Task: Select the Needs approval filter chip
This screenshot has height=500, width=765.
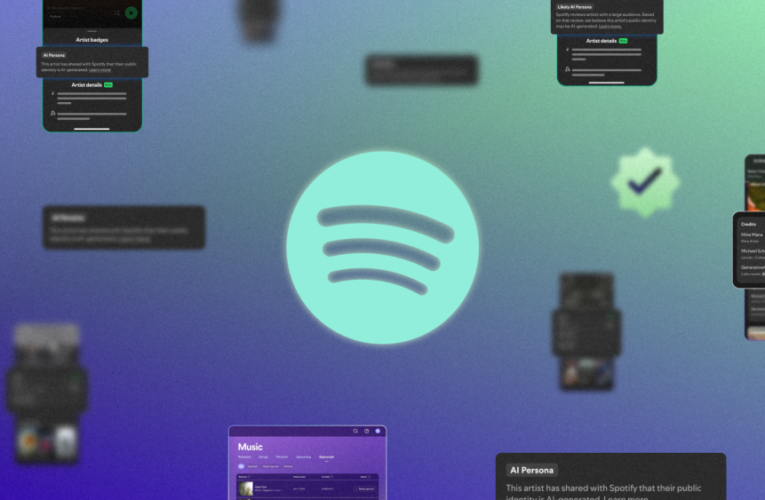Action: pos(271,466)
